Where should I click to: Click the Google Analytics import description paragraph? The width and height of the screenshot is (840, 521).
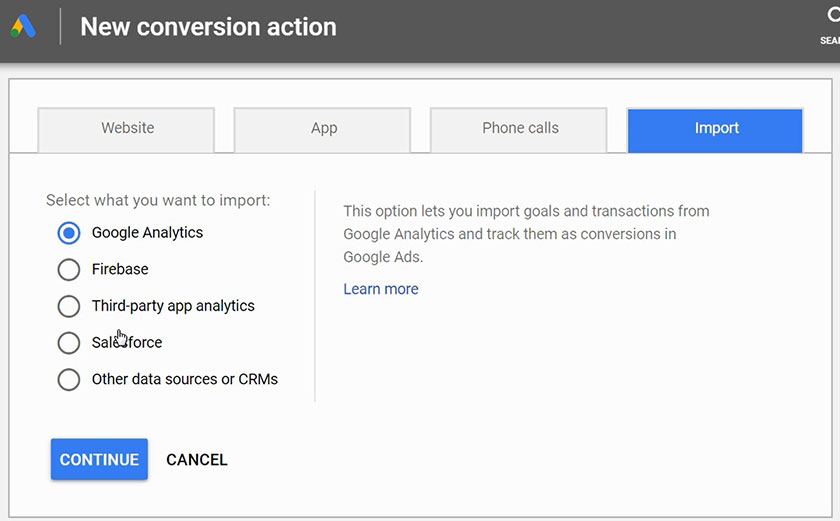click(x=526, y=234)
